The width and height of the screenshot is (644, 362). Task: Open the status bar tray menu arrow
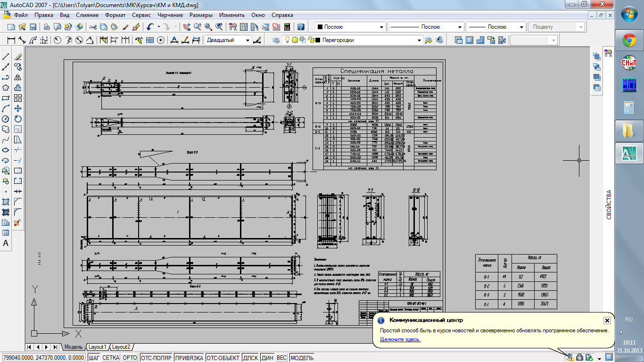click(599, 358)
